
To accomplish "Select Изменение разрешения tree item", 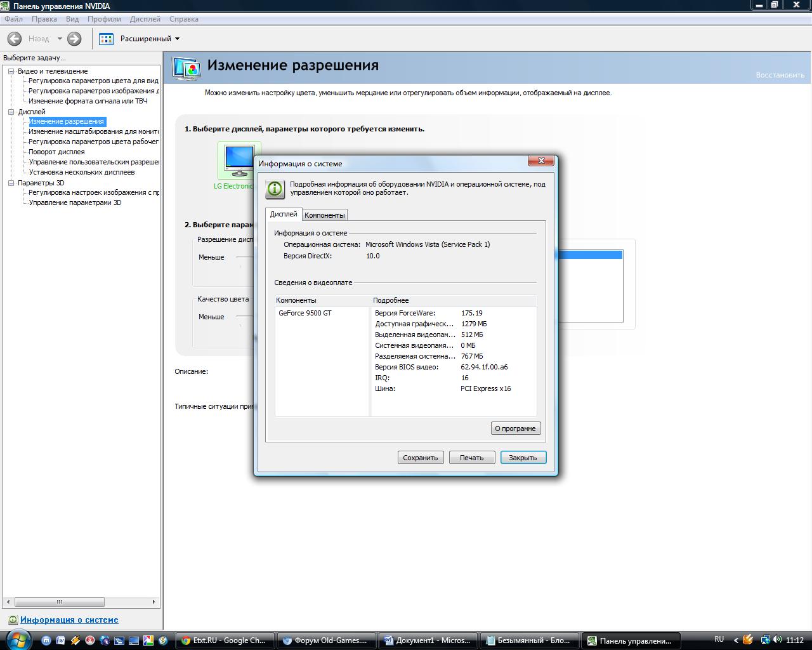I will 67,121.
